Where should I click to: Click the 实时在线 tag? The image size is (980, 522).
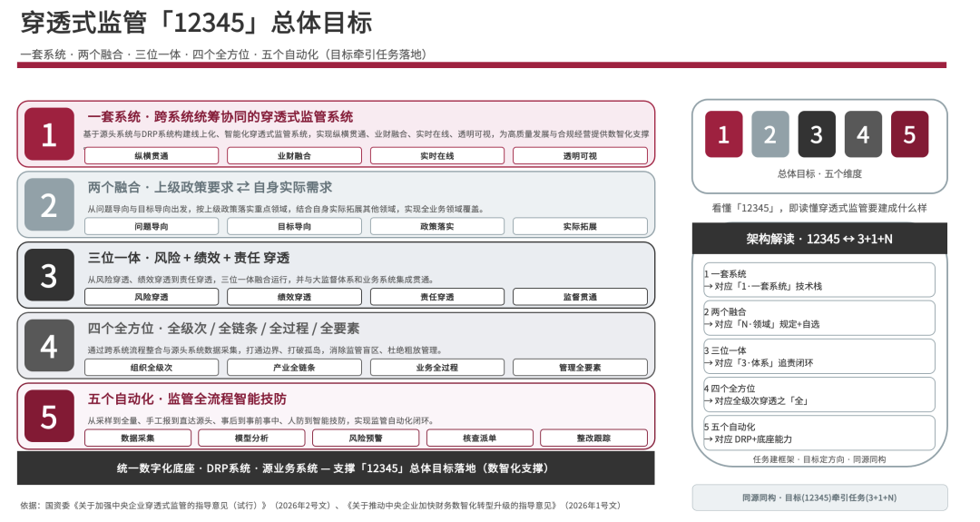coord(437,155)
